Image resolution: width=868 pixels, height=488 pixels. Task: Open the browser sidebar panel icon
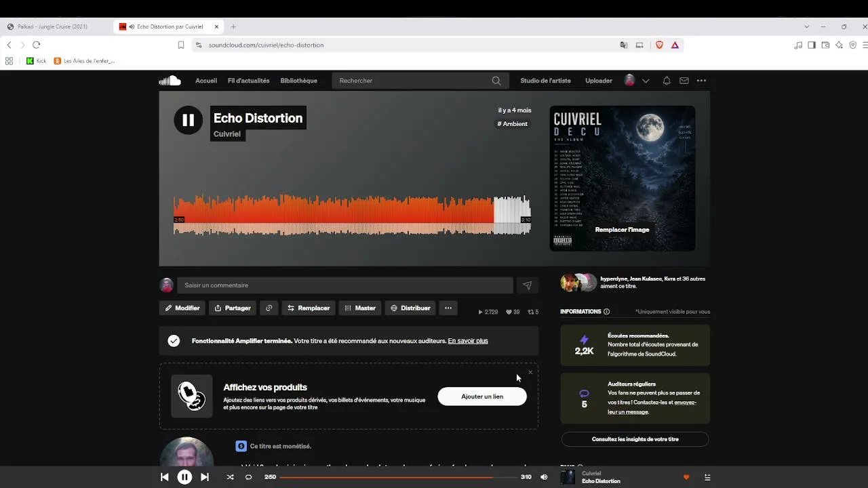[812, 45]
